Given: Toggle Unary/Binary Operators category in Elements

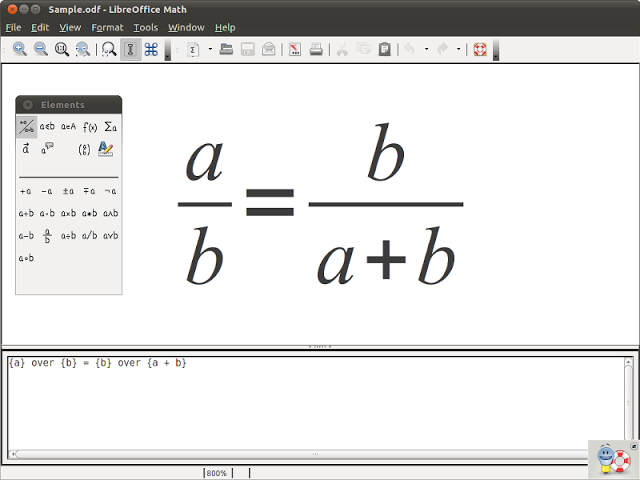Looking at the screenshot, I should point(27,127).
